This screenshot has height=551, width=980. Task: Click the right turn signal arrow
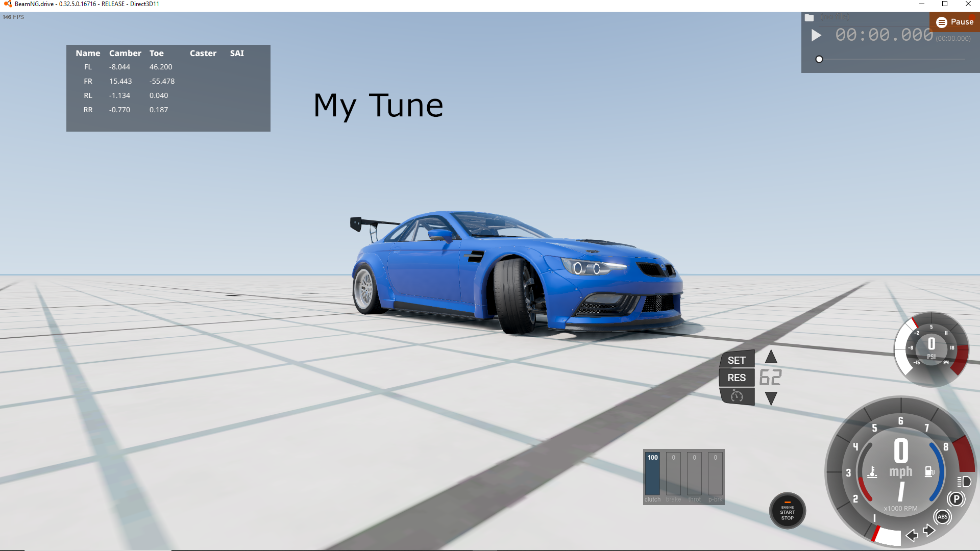point(929,531)
